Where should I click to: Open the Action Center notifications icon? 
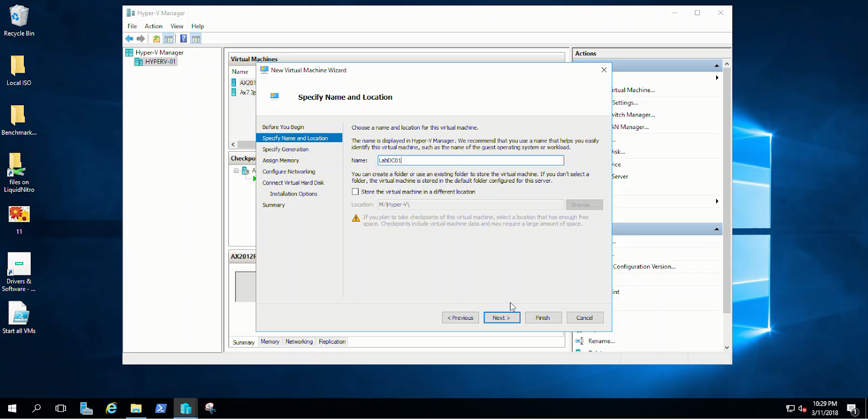pyautogui.click(x=852, y=409)
